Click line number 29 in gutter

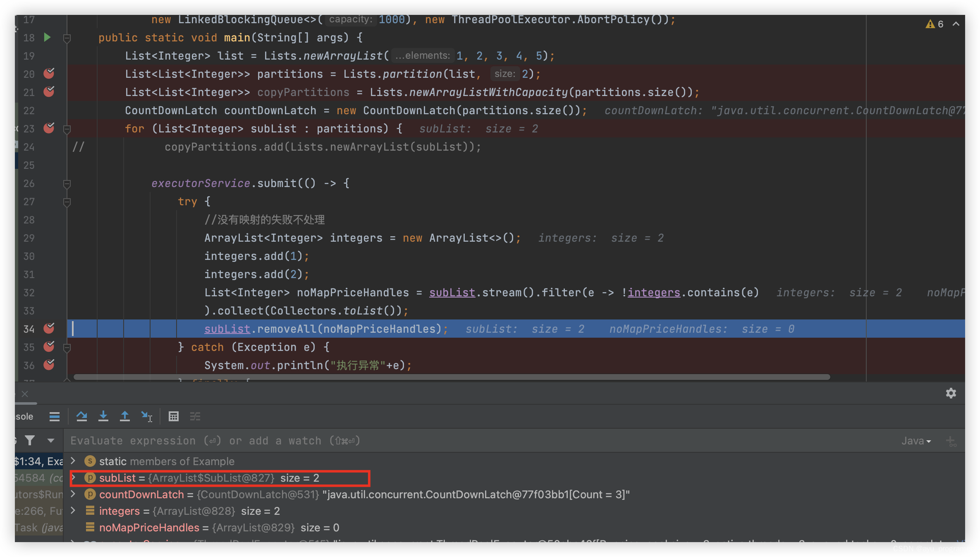tap(29, 238)
